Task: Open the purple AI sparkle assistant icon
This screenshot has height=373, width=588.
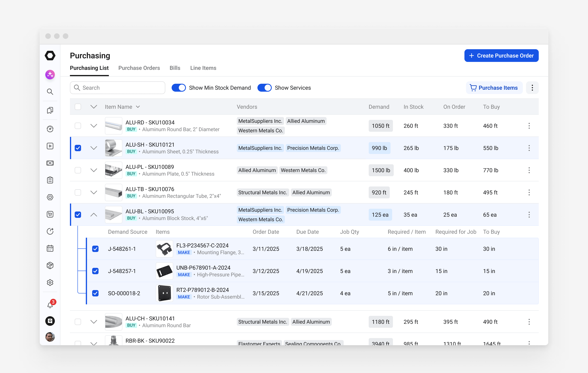Action: (50, 75)
